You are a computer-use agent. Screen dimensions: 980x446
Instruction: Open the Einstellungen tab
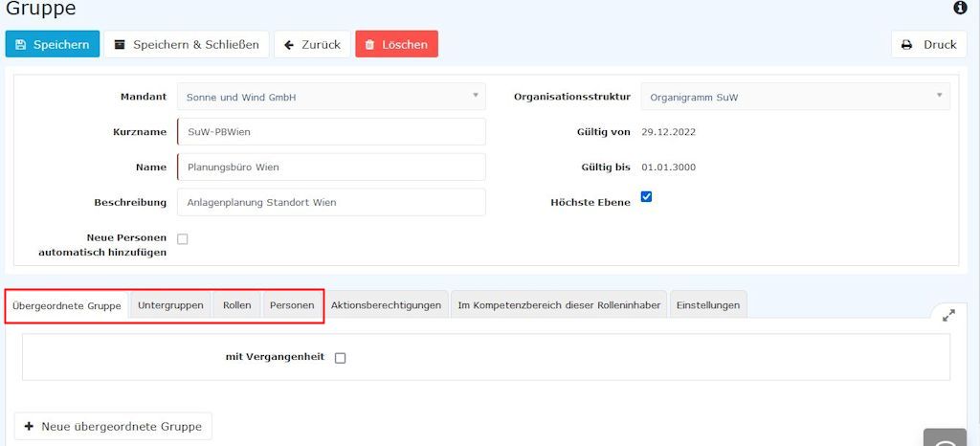click(707, 305)
